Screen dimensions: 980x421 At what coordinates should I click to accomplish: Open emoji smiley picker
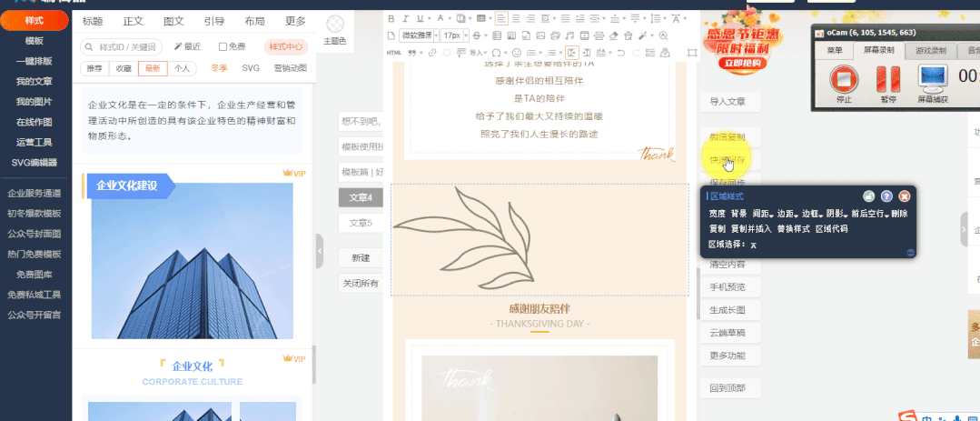517,53
